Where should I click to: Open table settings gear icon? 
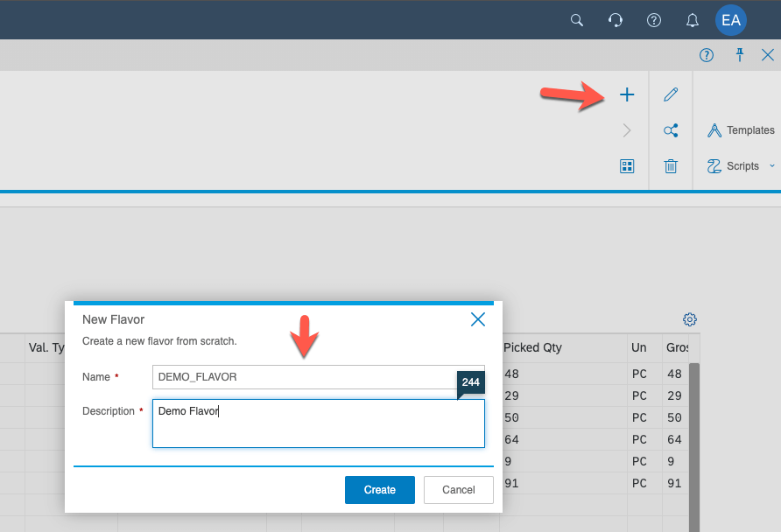[689, 319]
